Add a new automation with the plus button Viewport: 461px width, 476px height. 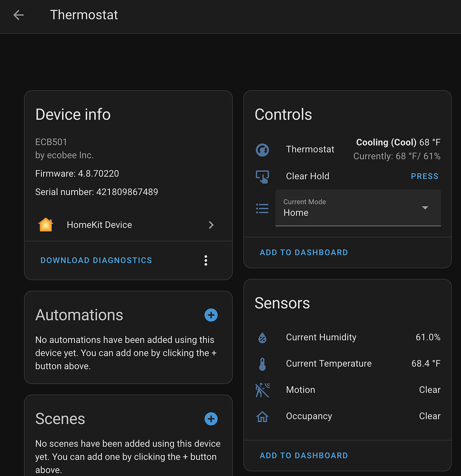pos(211,315)
